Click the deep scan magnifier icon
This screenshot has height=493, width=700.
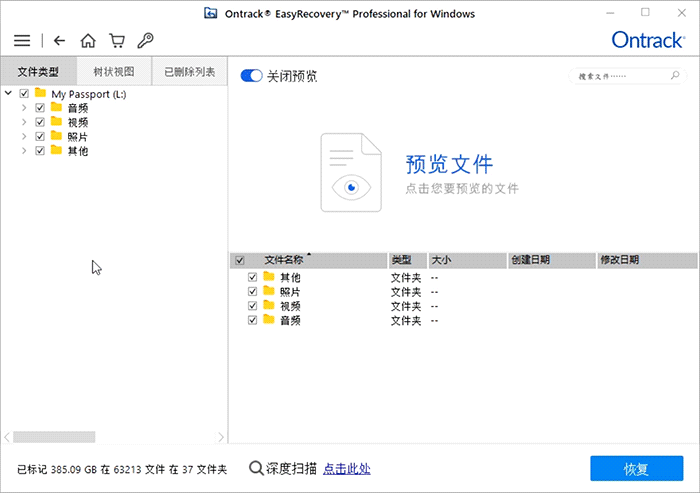[x=256, y=468]
